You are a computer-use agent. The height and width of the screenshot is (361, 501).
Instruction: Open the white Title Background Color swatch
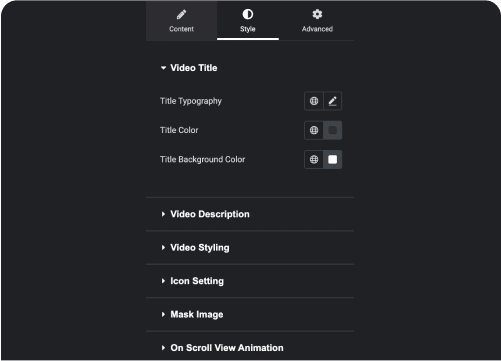[332, 160]
